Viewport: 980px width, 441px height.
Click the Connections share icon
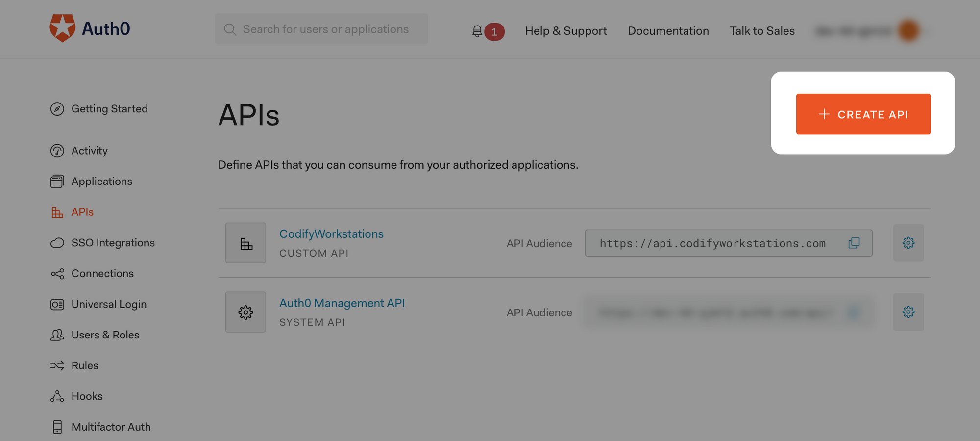[x=57, y=274]
